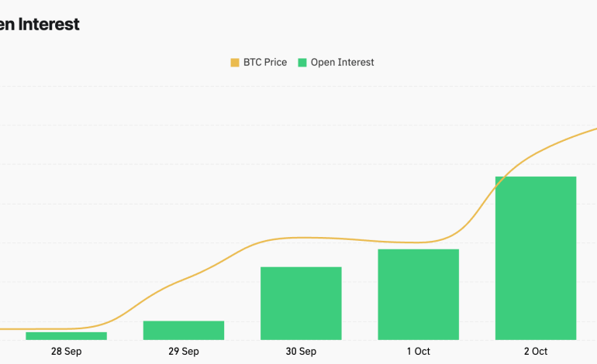Click the 2 Oct axis label
This screenshot has height=364, width=597.
click(536, 351)
